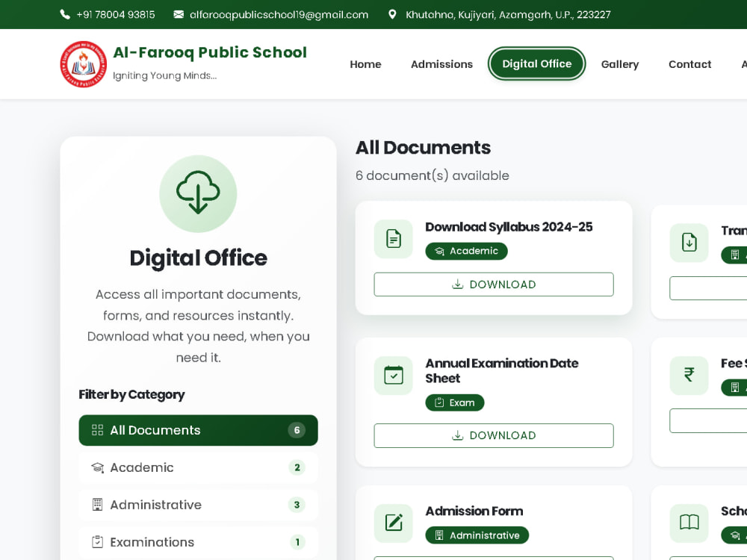Click the calendar icon on Date Sheet card

394,376
